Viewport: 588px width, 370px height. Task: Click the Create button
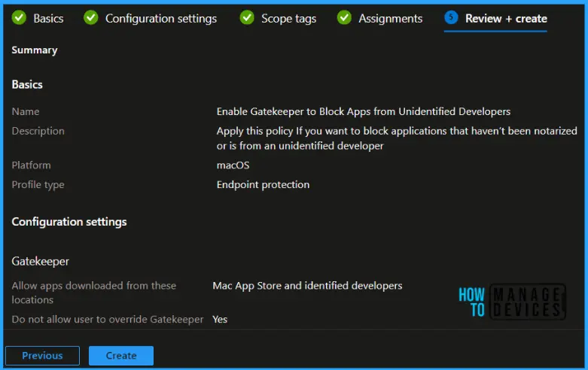click(x=121, y=356)
